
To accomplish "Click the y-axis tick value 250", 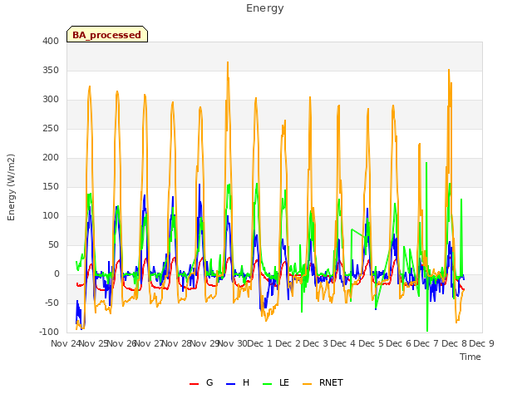I will [51, 129].
